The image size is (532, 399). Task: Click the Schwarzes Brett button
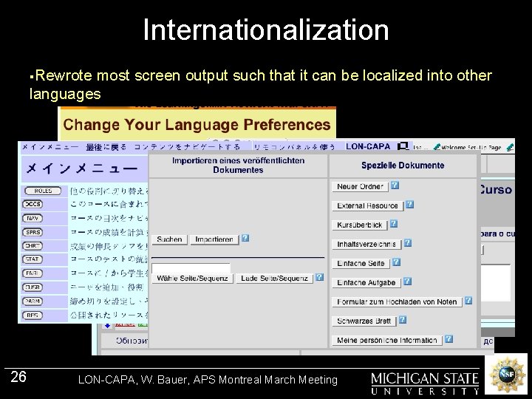(x=364, y=321)
